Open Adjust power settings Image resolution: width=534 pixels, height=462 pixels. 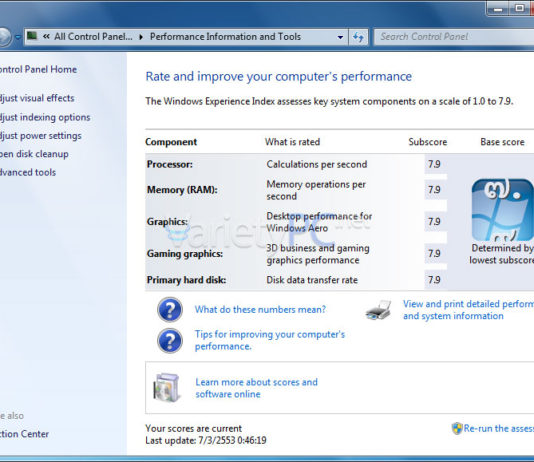click(41, 136)
